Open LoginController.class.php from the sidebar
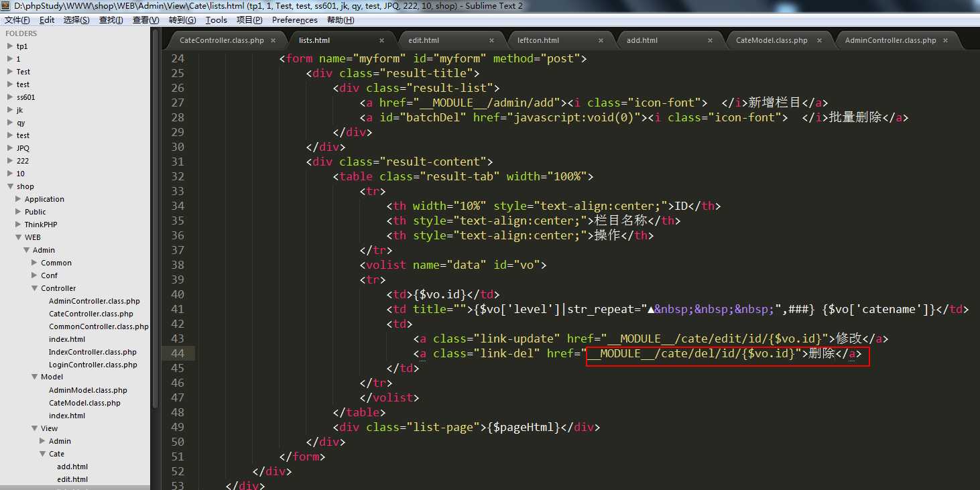 (x=93, y=365)
